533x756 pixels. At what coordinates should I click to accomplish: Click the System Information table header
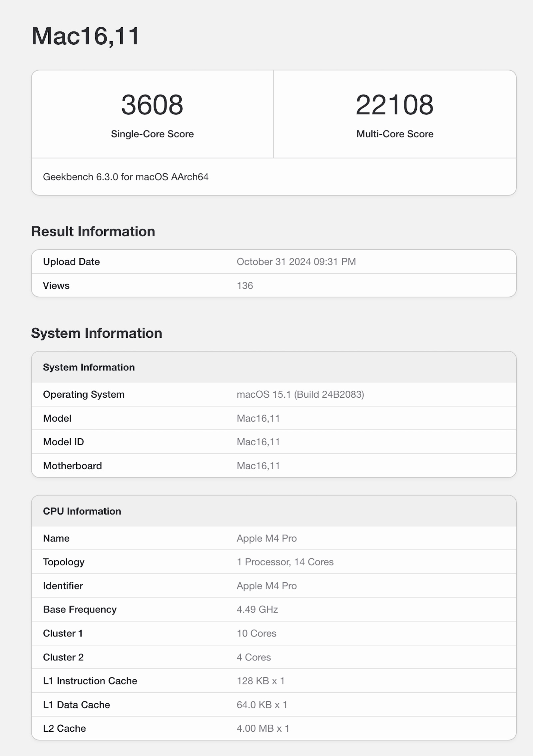click(89, 367)
